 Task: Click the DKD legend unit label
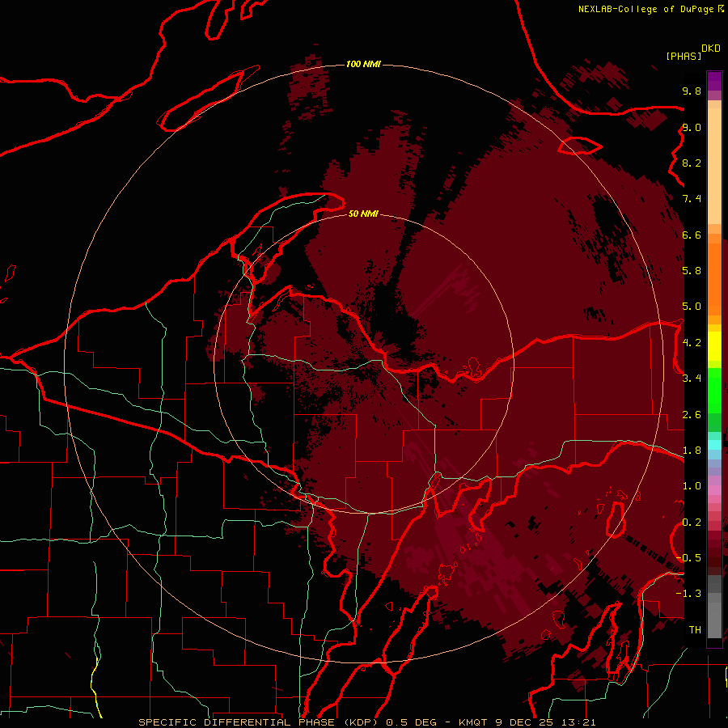[x=711, y=49]
